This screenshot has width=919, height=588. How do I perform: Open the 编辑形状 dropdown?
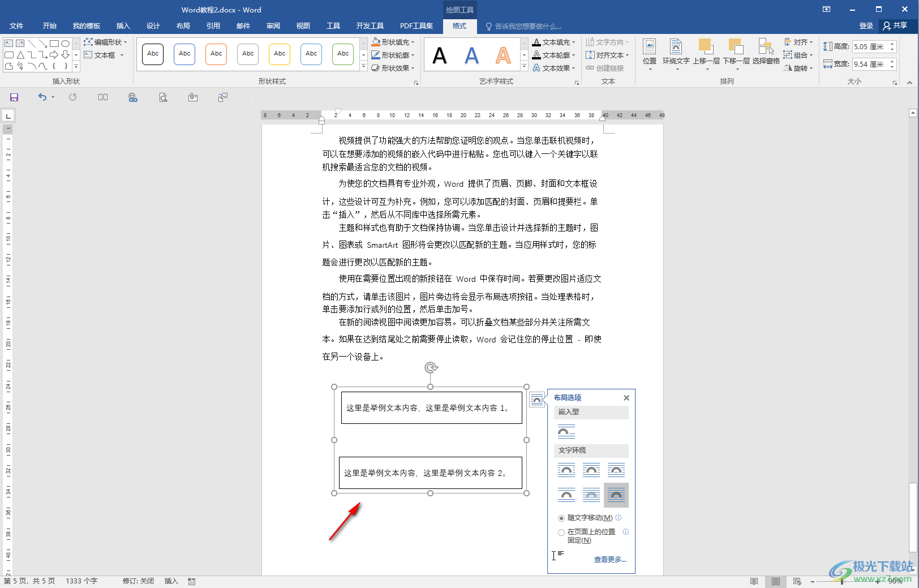[106, 42]
